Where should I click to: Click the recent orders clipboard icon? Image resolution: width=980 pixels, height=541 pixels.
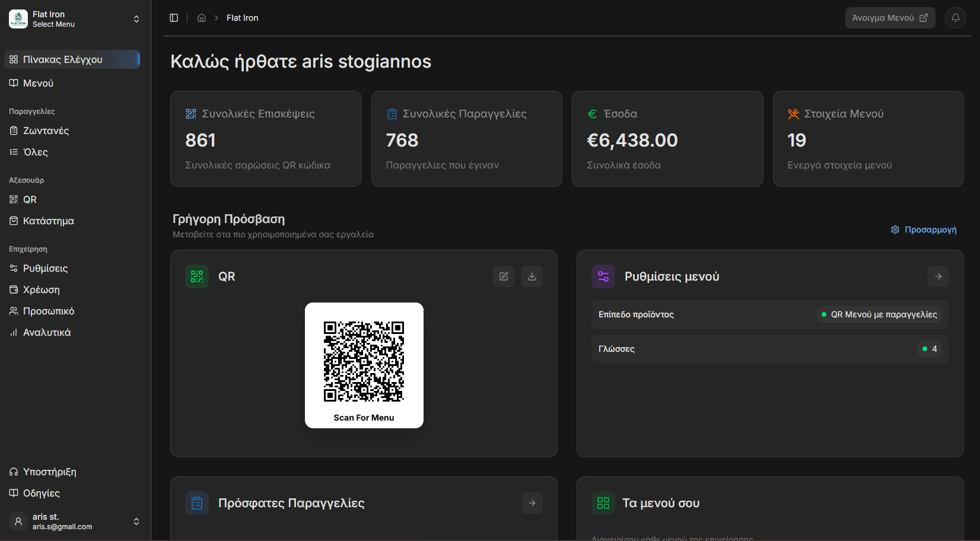[197, 503]
